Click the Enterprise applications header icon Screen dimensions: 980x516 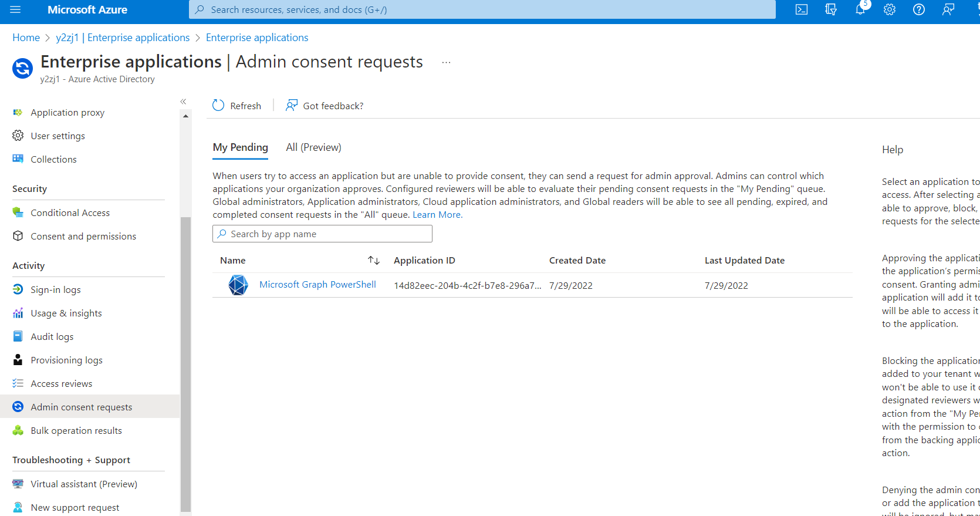[x=23, y=68]
